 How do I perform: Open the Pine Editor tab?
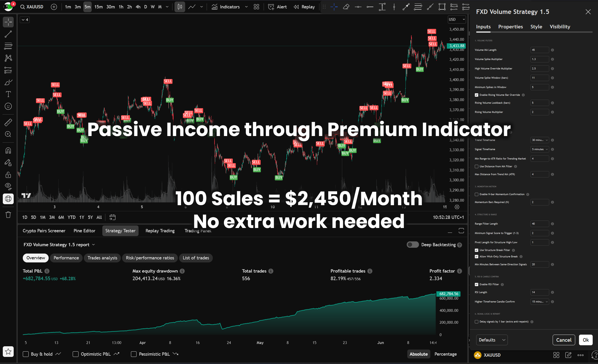pos(84,231)
